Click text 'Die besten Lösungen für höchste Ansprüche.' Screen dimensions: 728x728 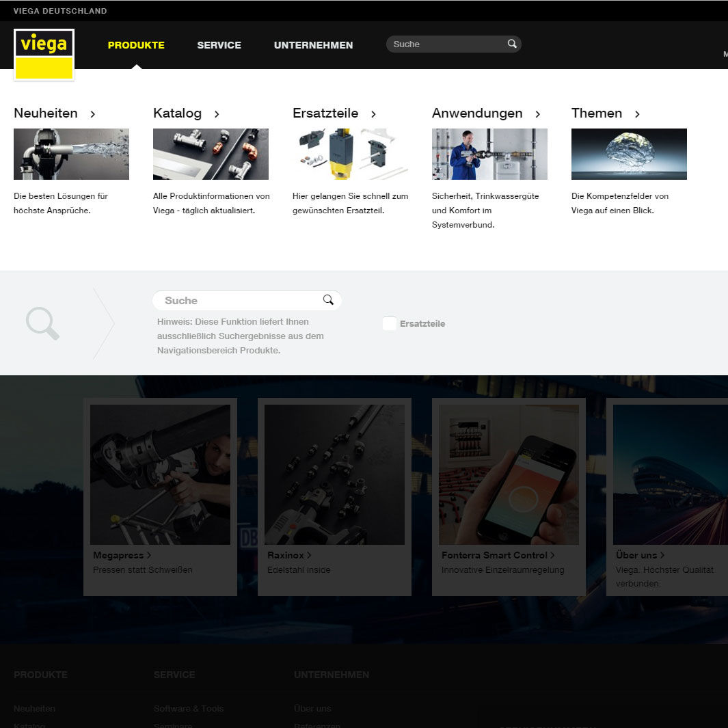click(61, 203)
